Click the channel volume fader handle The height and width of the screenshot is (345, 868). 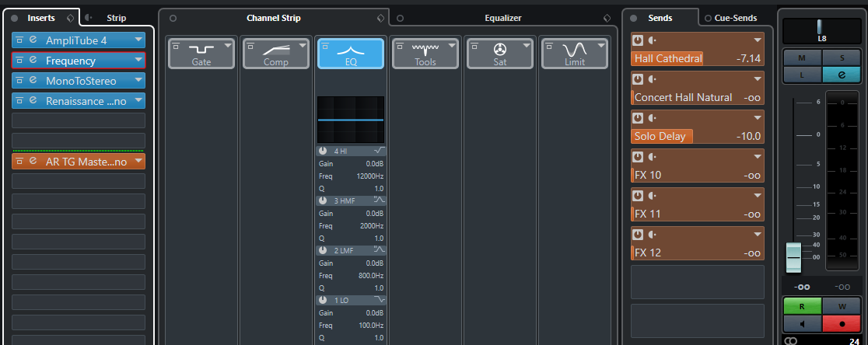[x=793, y=258]
